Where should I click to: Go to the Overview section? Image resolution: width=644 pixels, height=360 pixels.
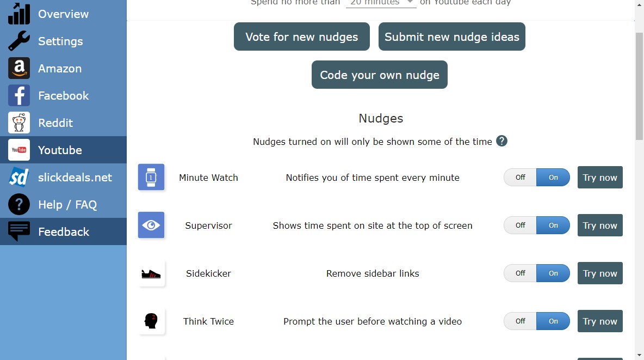(x=63, y=14)
